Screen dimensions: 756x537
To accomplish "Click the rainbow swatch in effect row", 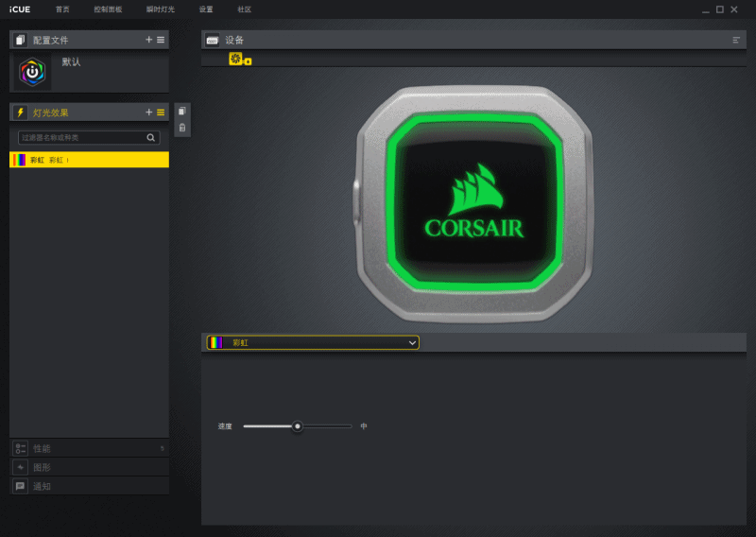I will pyautogui.click(x=19, y=160).
